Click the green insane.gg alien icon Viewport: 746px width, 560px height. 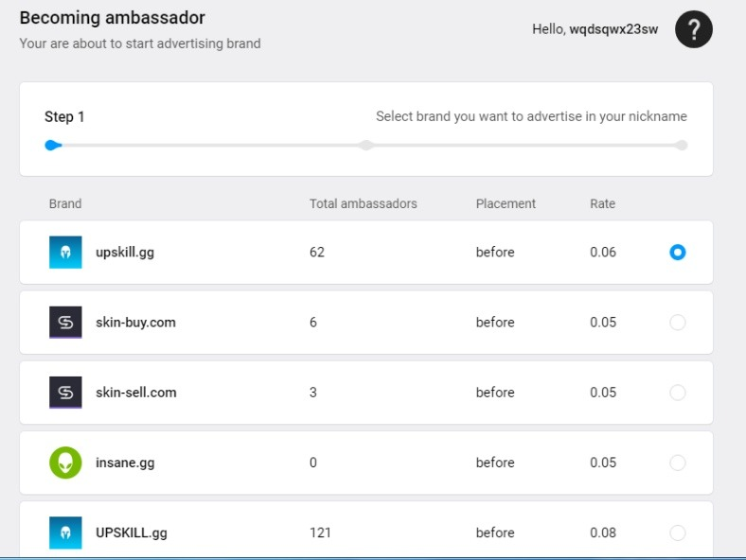click(x=65, y=463)
